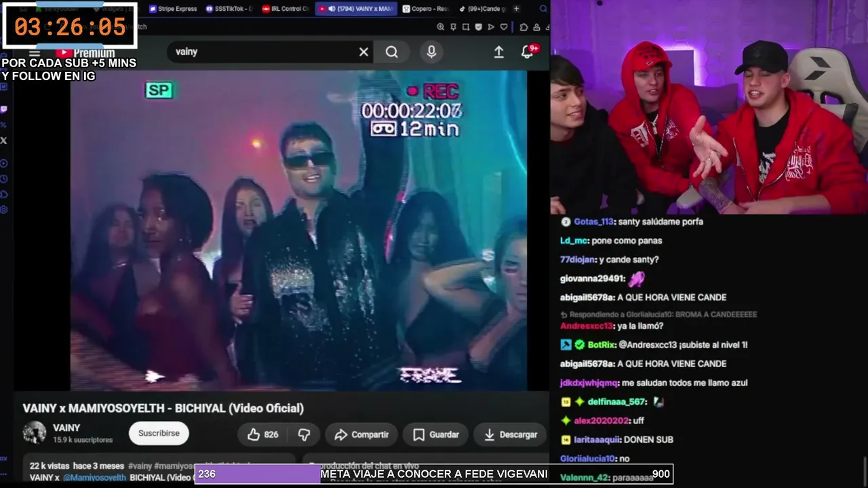This screenshot has width=868, height=488.
Task: Open YouTube notifications bell
Action: click(528, 52)
